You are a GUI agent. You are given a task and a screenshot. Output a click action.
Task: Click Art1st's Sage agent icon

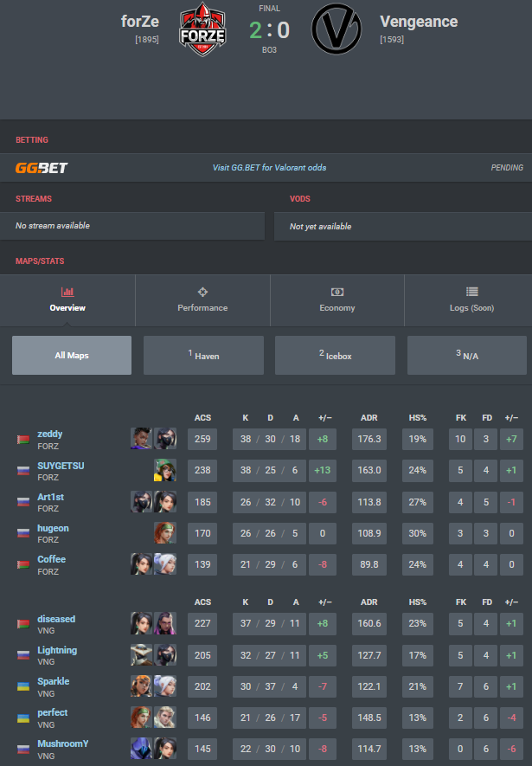coord(165,502)
